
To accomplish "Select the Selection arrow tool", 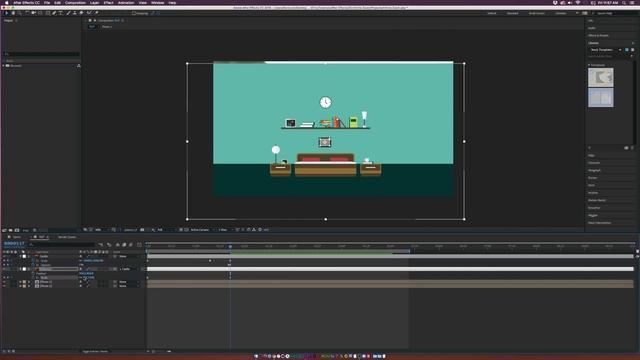I will point(7,13).
